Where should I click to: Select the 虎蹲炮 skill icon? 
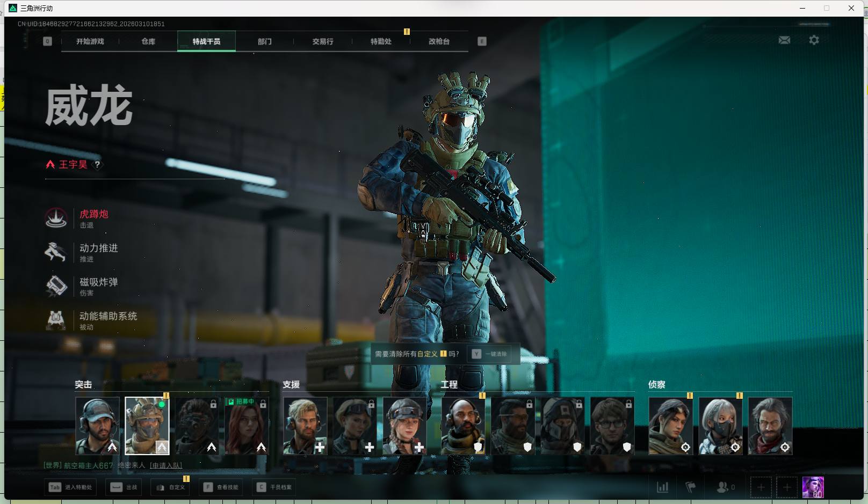pyautogui.click(x=56, y=218)
